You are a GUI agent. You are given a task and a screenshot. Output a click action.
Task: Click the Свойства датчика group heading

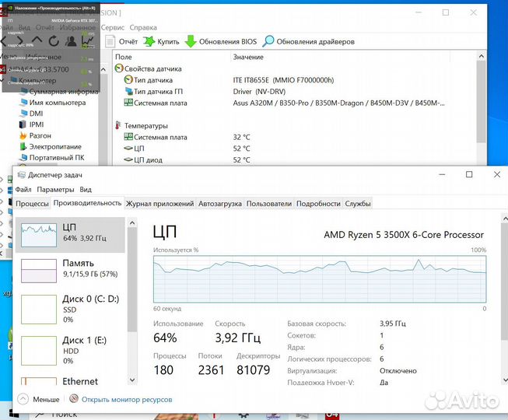[149, 68]
